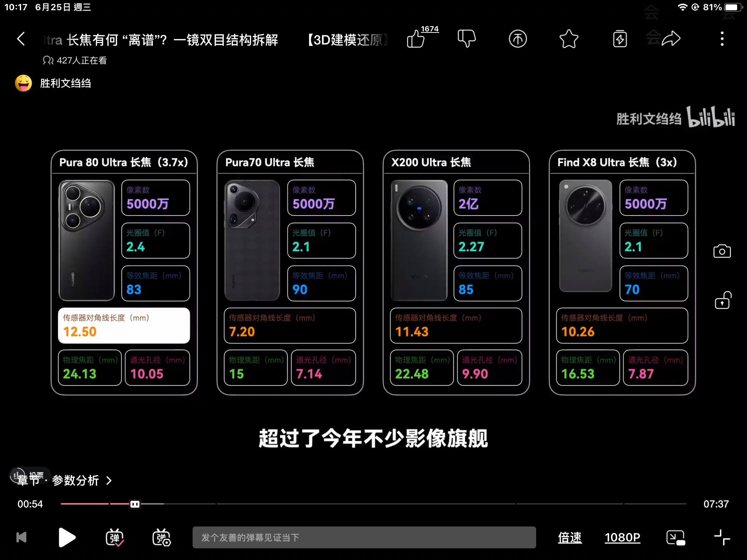Image resolution: width=747 pixels, height=560 pixels.
Task: Favorite the video with star icon
Action: [x=569, y=39]
